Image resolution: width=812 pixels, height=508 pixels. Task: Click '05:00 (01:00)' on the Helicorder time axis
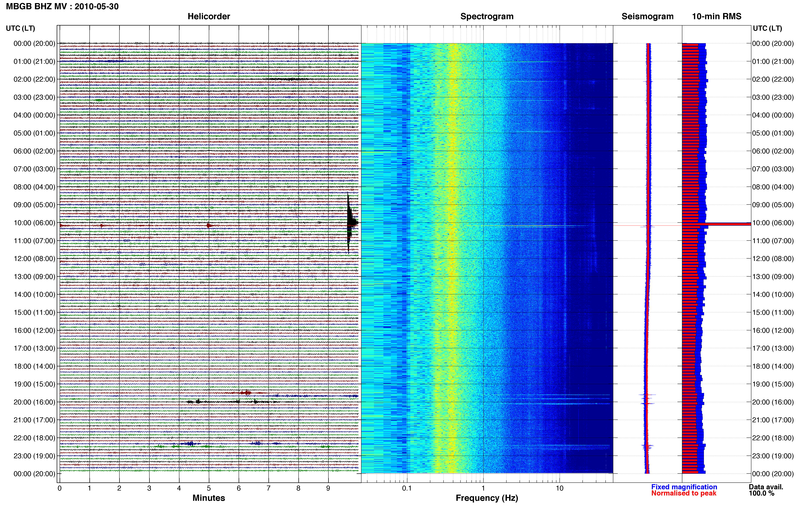34,133
